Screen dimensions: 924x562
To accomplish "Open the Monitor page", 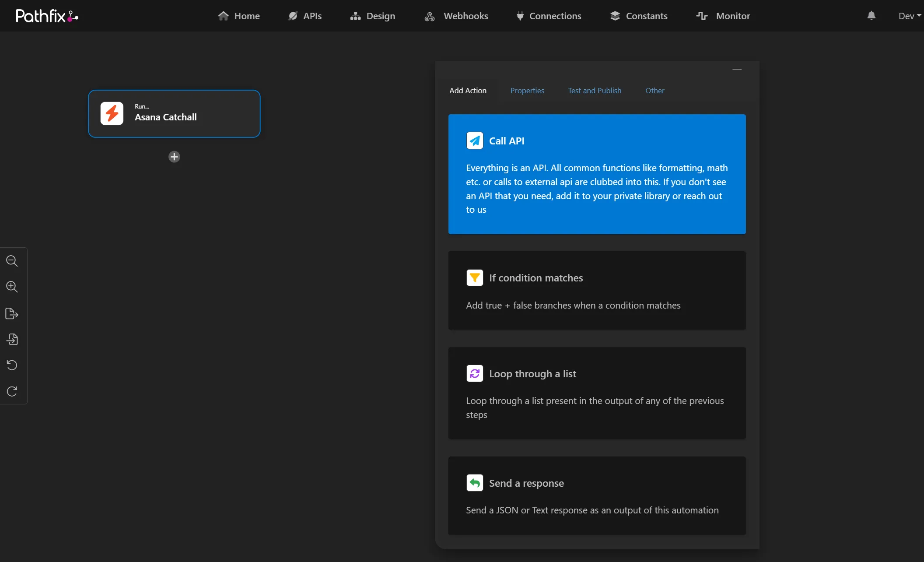I will point(723,16).
